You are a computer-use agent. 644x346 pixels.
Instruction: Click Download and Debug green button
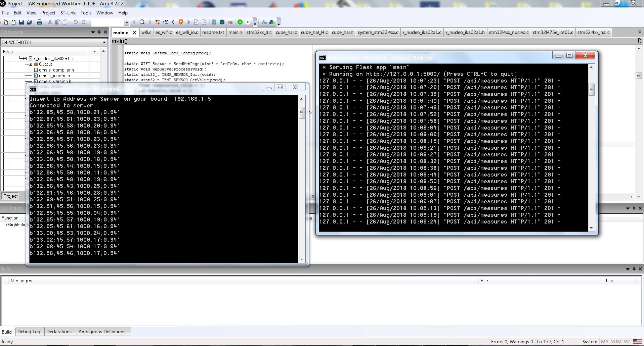point(240,22)
